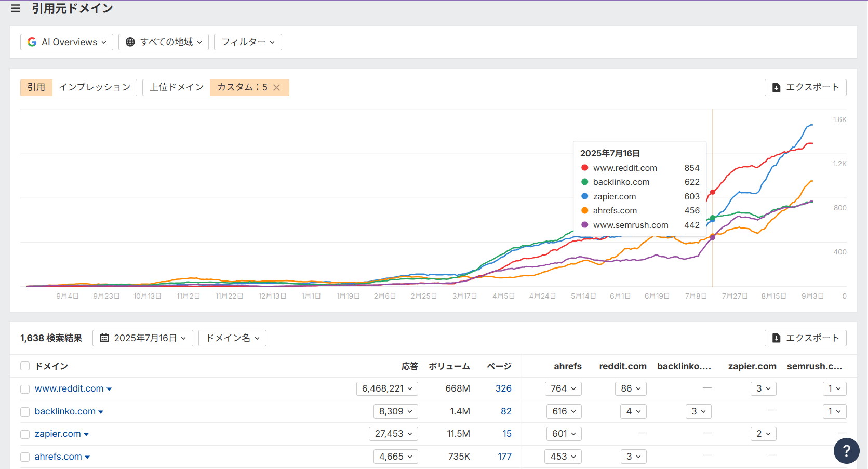This screenshot has height=469, width=868.
Task: Open the question mark help bubble
Action: [846, 450]
